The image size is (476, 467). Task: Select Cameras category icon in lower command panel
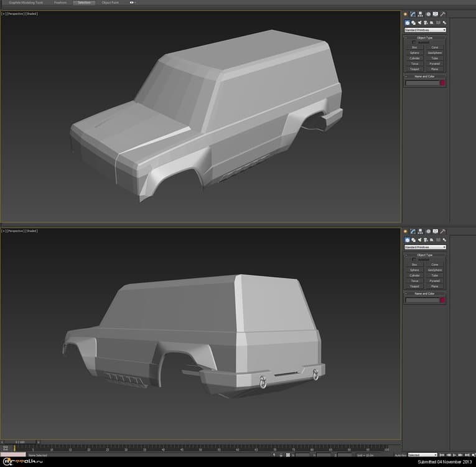pyautogui.click(x=426, y=240)
